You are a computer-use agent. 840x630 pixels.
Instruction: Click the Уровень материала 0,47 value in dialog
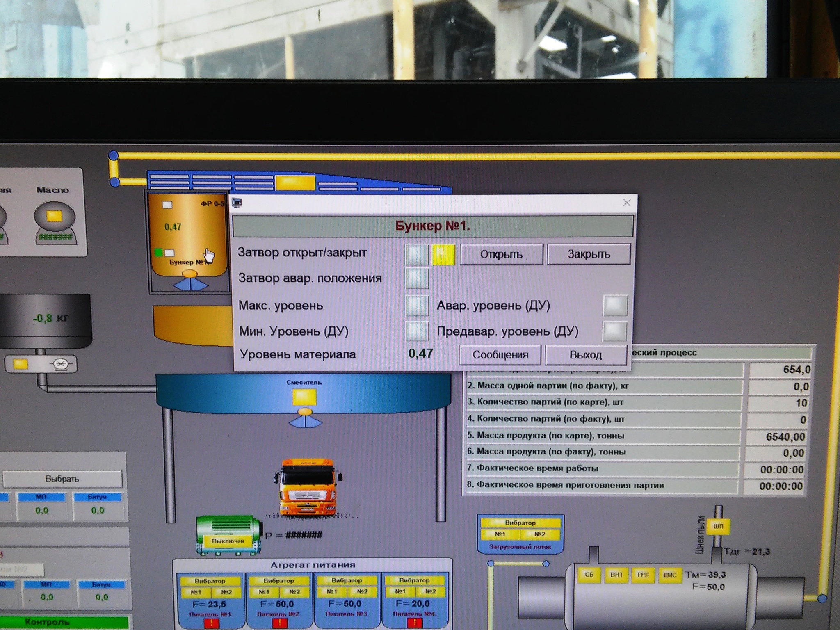pos(420,354)
